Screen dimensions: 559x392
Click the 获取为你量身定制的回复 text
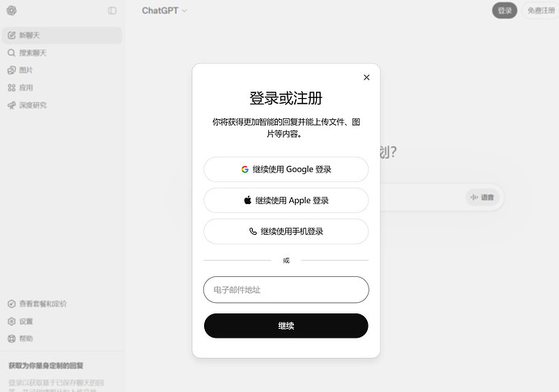[x=46, y=365]
